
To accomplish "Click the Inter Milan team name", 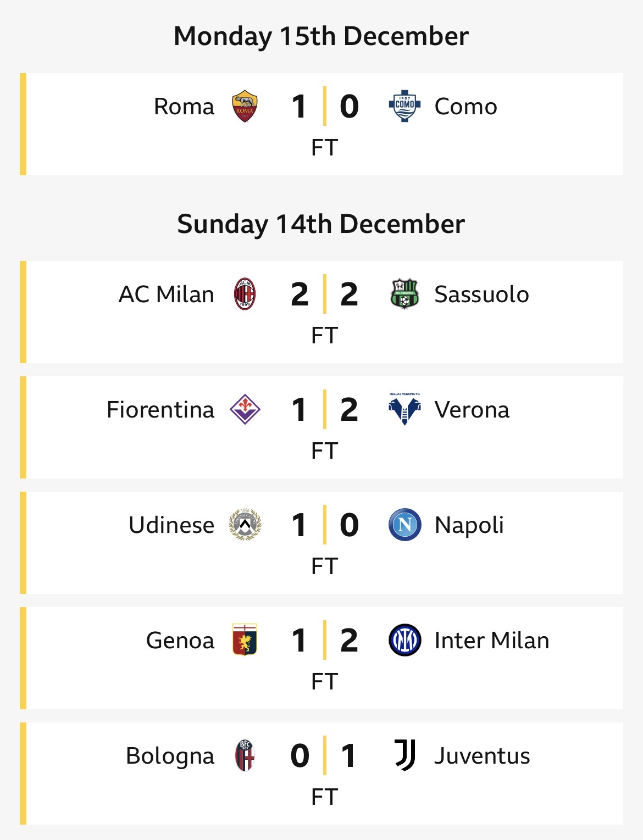I will (491, 641).
